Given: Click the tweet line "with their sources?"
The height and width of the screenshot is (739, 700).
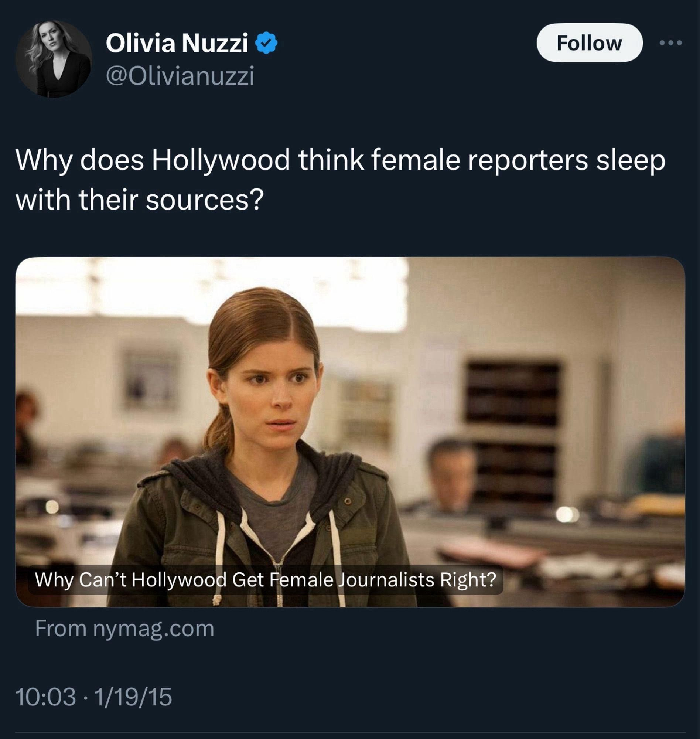Looking at the screenshot, I should coord(140,200).
